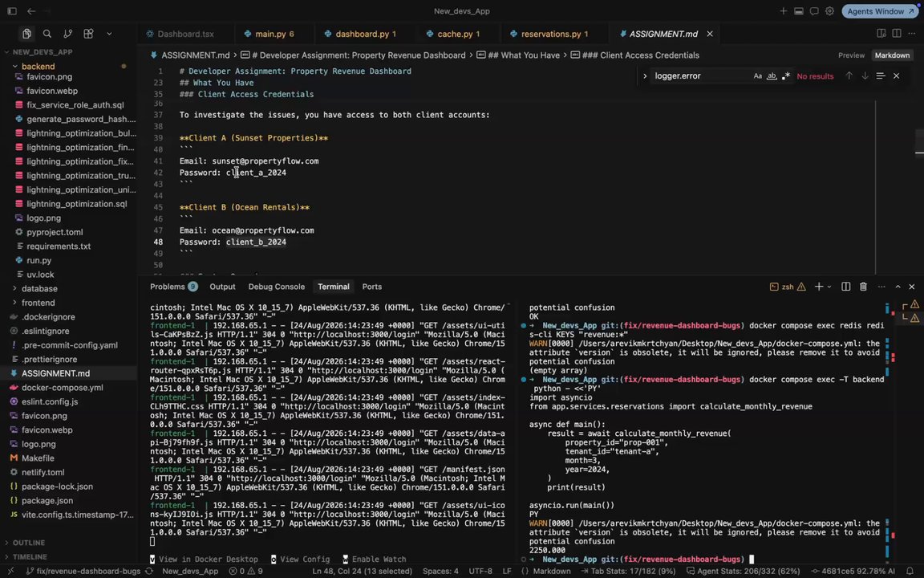Maximize the panel with up chevron
Screen dimensions: 924x578
[898, 287]
